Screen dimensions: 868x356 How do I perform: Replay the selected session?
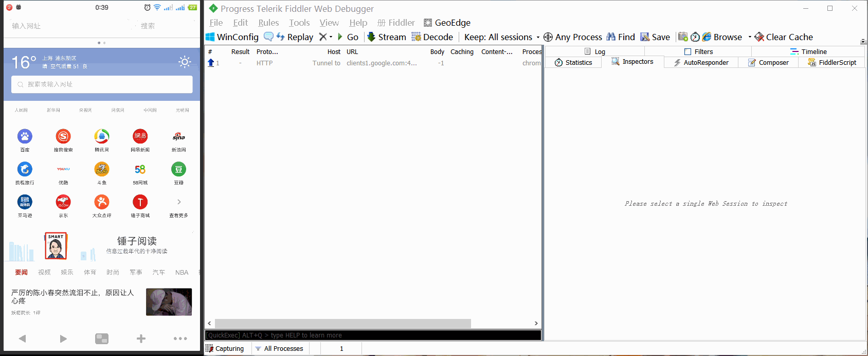(x=295, y=37)
